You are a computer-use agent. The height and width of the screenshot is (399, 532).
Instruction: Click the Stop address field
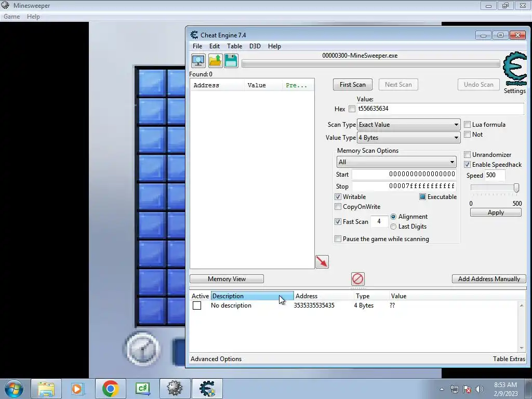pos(404,186)
